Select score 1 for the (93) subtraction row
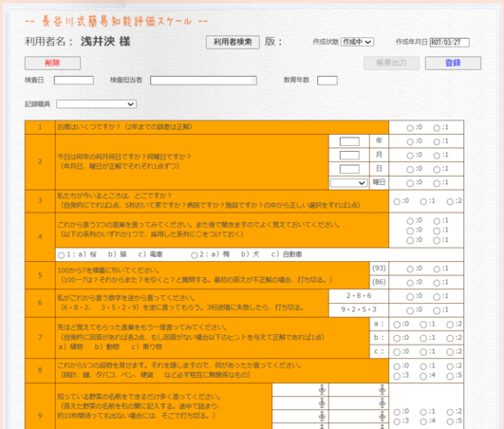504x429 pixels. pyautogui.click(x=437, y=269)
